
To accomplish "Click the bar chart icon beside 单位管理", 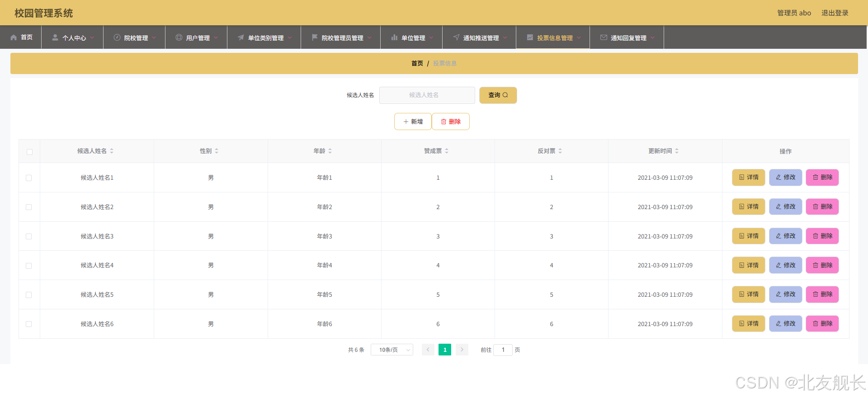I will 394,37.
